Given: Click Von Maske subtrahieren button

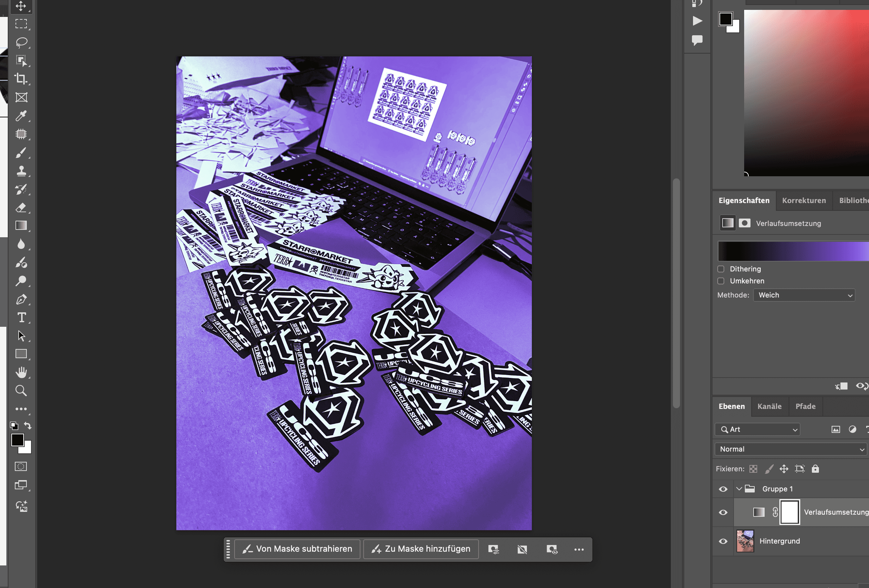Looking at the screenshot, I should coord(297,549).
